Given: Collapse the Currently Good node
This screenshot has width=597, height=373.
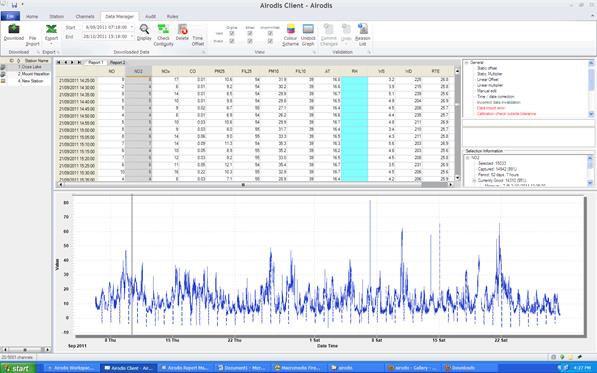Looking at the screenshot, I should point(474,180).
